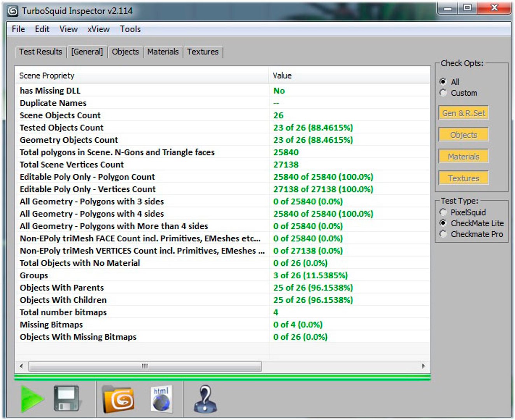Click the TurboSquid Inspector title bar logo
The image size is (515, 420).
pyautogui.click(x=13, y=11)
